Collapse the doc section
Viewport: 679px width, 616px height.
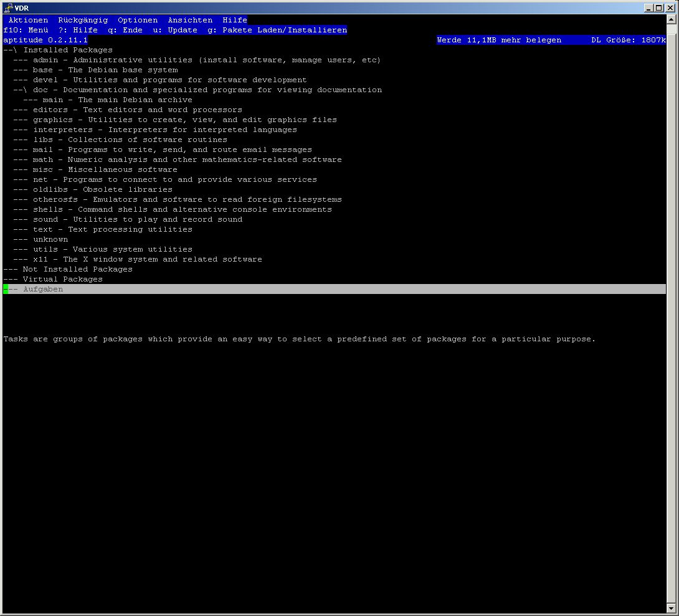40,90
